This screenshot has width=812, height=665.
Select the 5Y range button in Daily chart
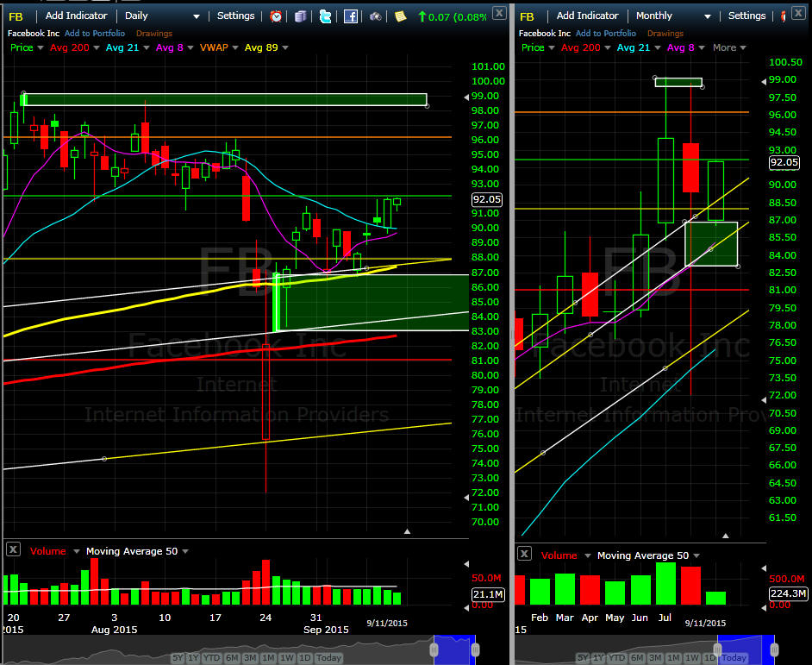pos(178,658)
